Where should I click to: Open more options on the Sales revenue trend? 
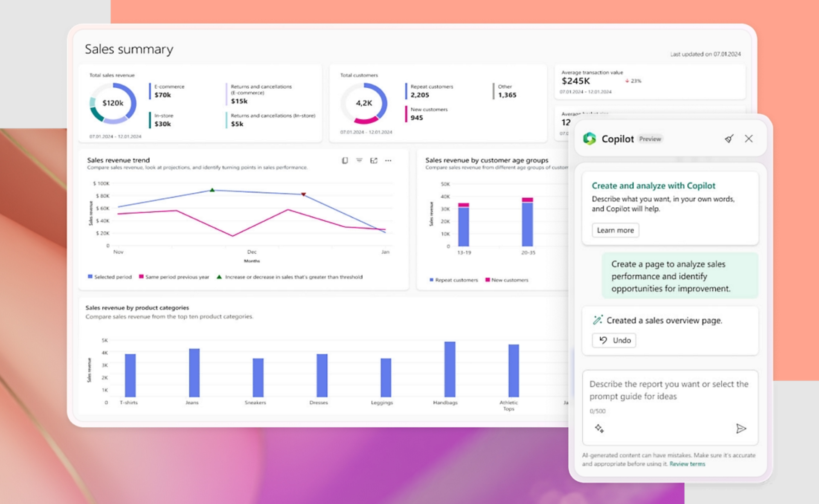click(x=387, y=161)
